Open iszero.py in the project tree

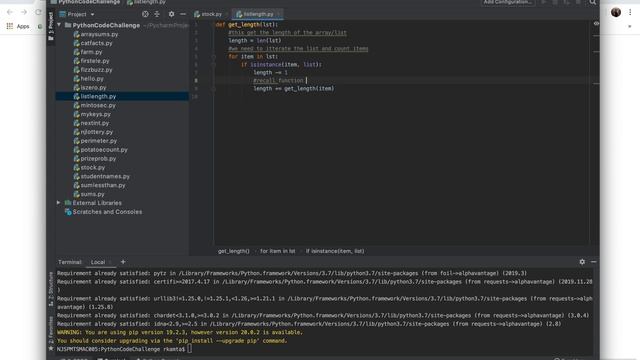pos(93,87)
